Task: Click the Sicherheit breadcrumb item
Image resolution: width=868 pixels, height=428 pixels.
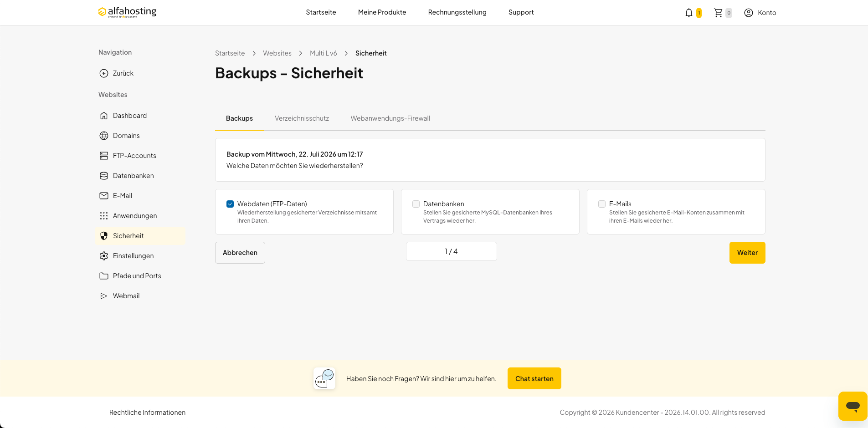Action: 371,53
